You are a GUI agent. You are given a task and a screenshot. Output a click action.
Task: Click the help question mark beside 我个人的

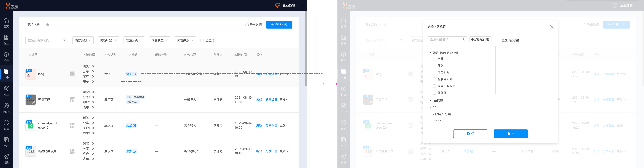47,25
